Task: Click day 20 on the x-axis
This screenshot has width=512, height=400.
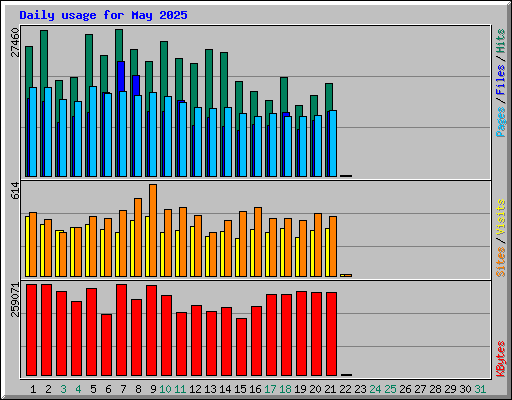Action: [315, 389]
